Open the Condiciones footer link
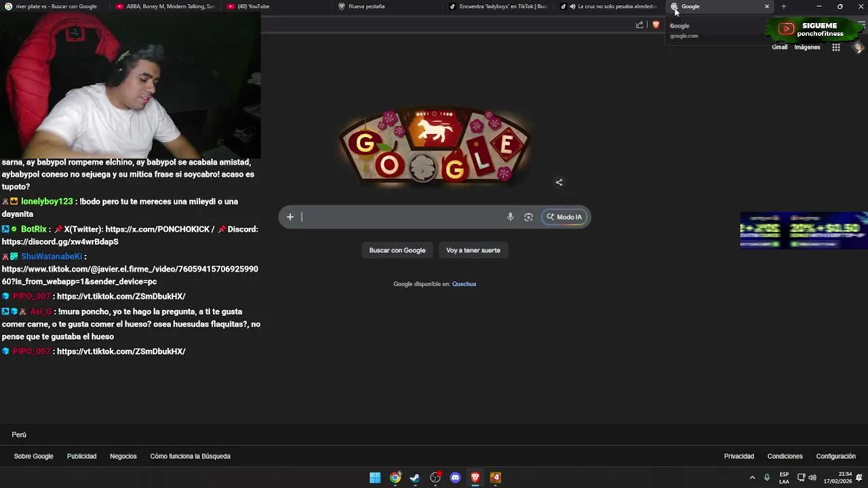Viewport: 868px width, 488px height. 785,456
